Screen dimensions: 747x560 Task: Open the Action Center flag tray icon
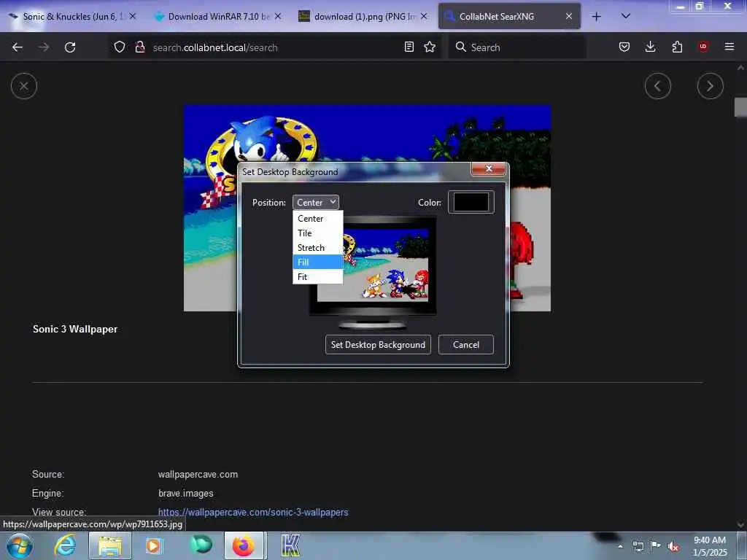656,546
